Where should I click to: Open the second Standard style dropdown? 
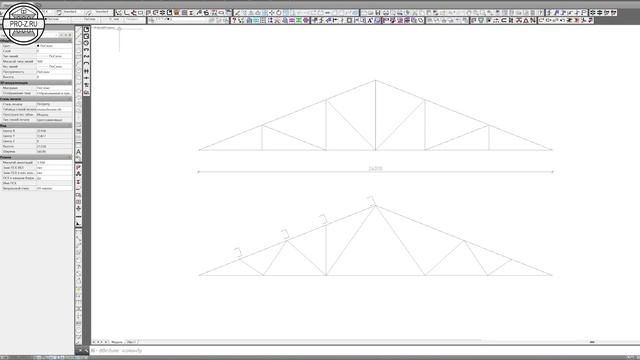pyautogui.click(x=99, y=12)
